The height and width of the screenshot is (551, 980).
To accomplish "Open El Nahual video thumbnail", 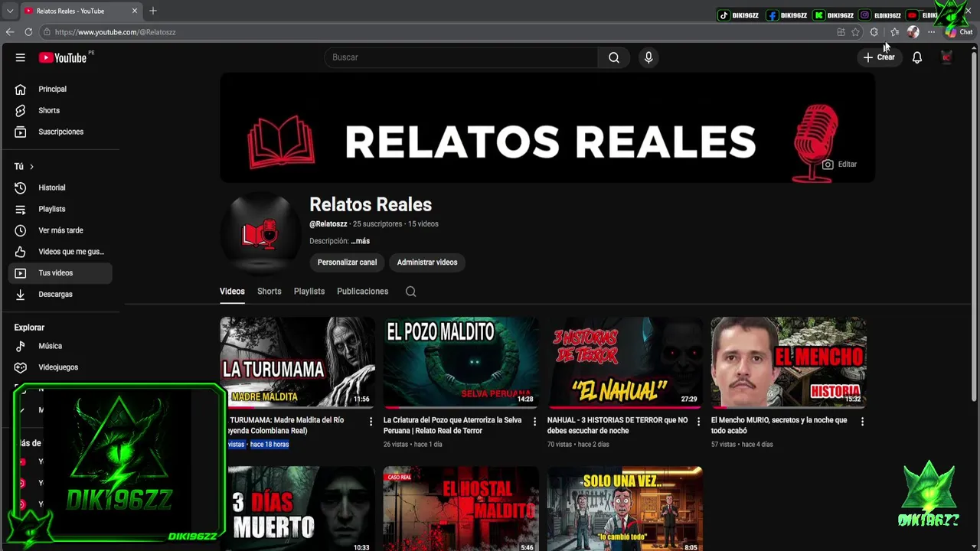I will [625, 362].
